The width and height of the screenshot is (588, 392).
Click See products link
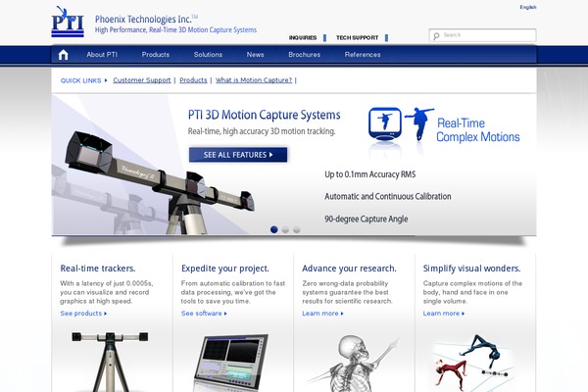point(83,314)
